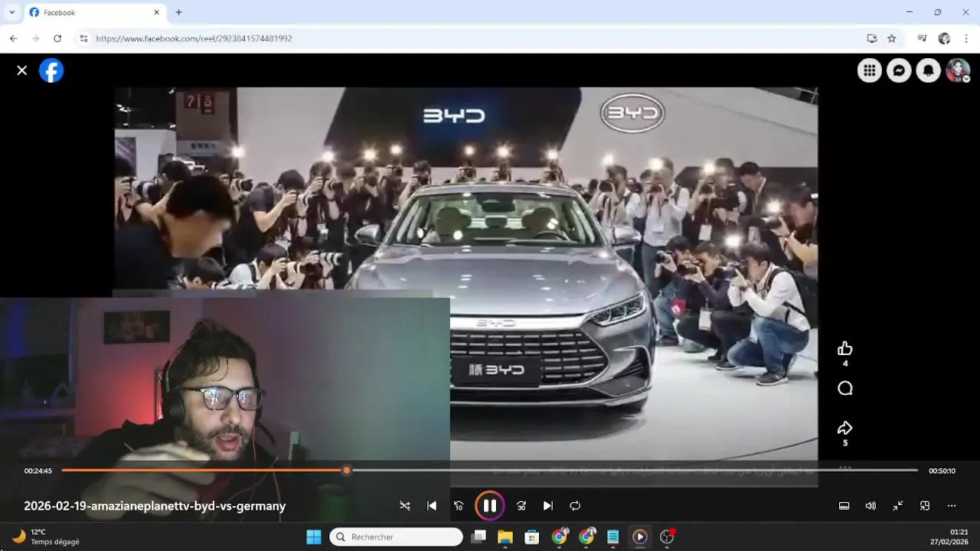This screenshot has height=551, width=980.
Task: Switch the player to mini view
Action: [x=925, y=506]
